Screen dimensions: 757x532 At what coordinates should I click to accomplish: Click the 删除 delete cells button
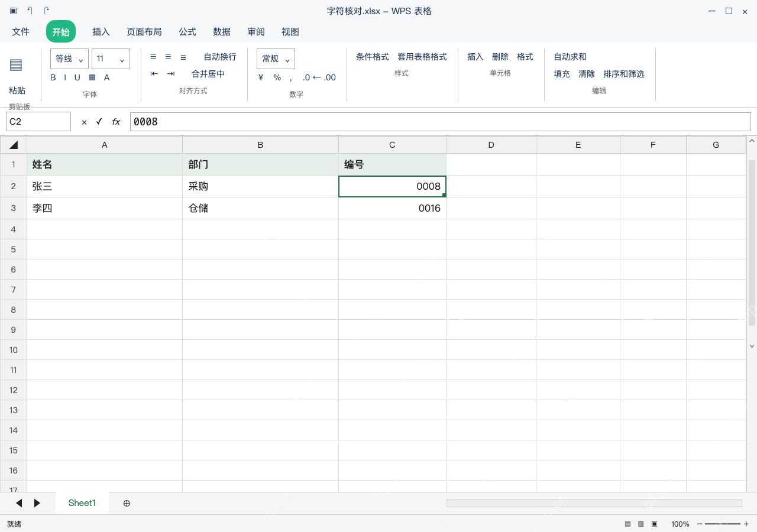coord(500,57)
